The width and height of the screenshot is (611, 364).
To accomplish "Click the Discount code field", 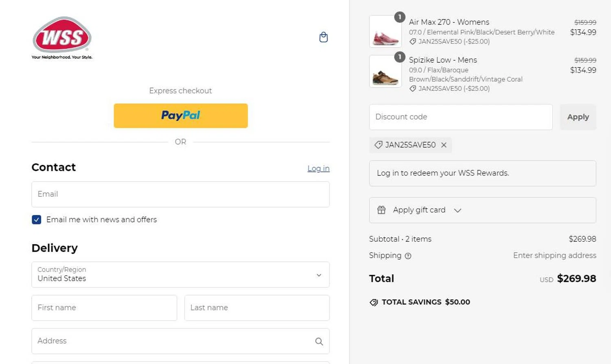I will pos(460,117).
